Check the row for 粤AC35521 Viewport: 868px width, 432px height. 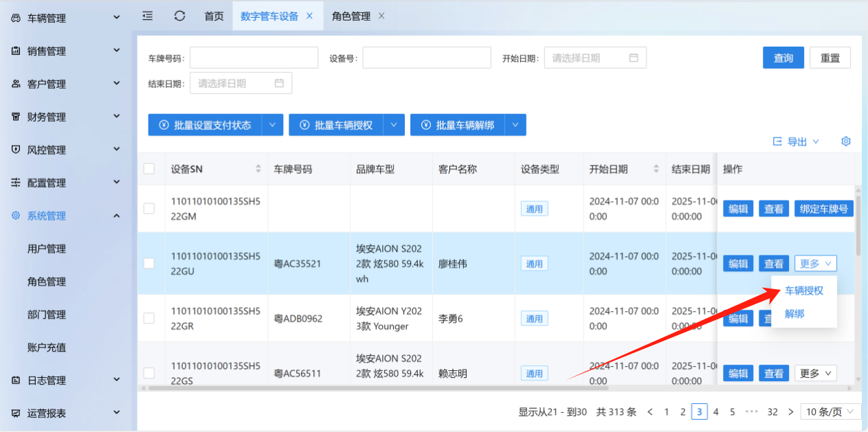[149, 263]
